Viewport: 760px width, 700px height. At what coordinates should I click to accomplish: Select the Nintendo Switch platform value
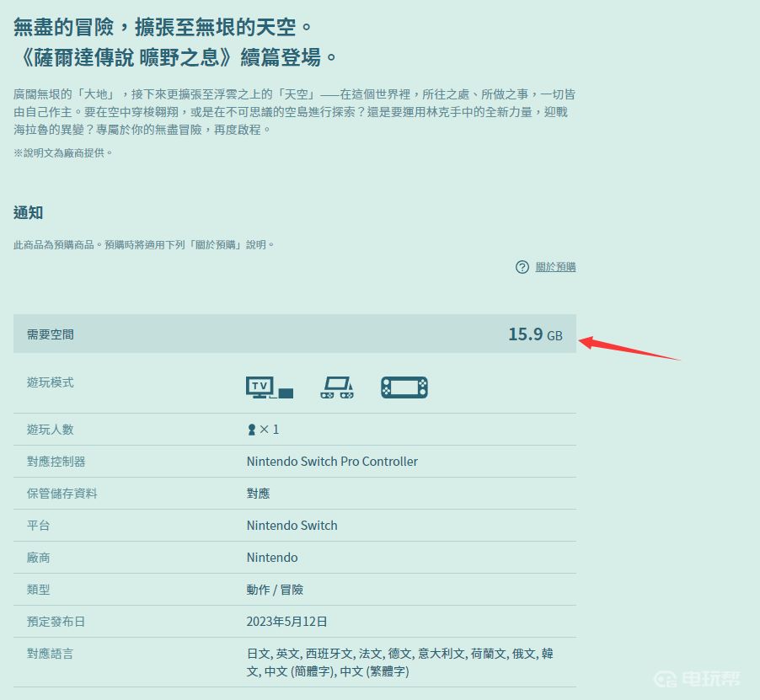(292, 526)
